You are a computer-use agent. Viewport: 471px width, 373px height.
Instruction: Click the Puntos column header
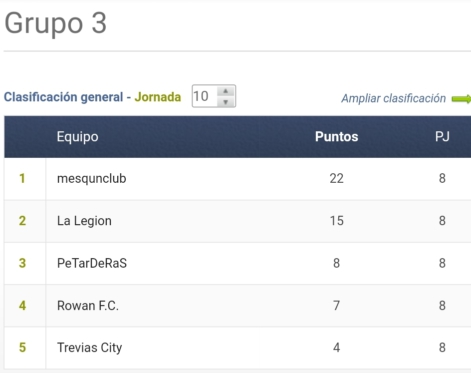click(x=337, y=137)
